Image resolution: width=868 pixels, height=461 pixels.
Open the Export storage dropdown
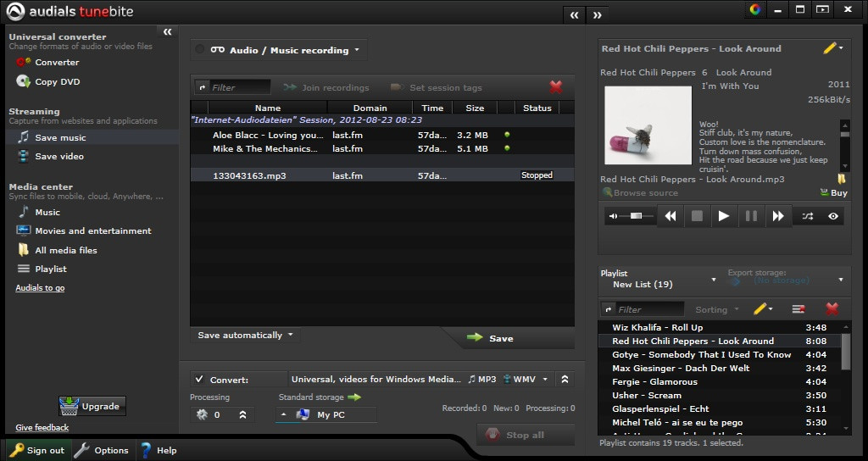pyautogui.click(x=841, y=280)
